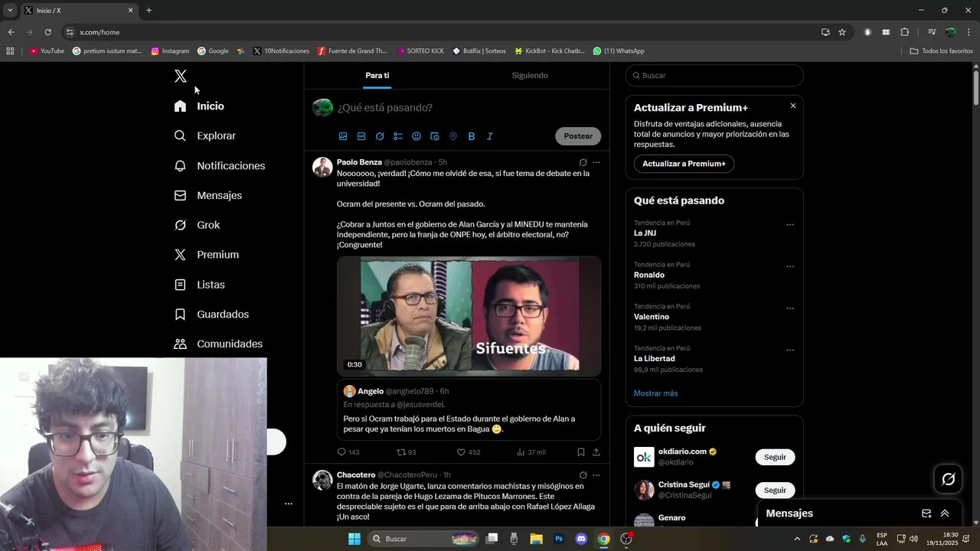Like Paolo Benza's post
Image resolution: width=980 pixels, height=551 pixels.
point(468,452)
